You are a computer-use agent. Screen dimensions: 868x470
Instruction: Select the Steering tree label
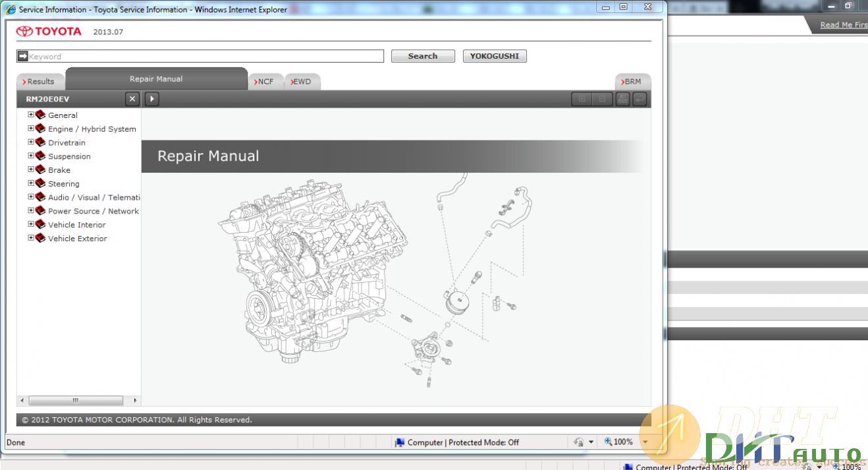coord(64,184)
